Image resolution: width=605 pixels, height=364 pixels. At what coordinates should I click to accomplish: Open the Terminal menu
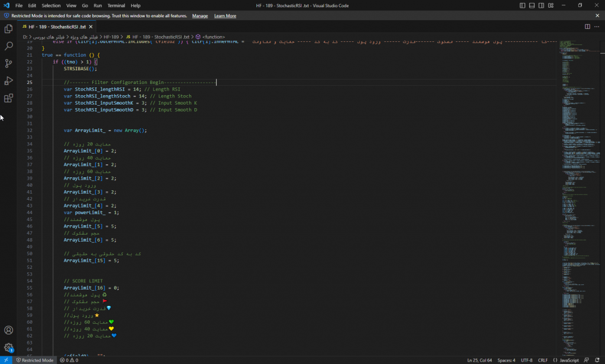coord(116,5)
